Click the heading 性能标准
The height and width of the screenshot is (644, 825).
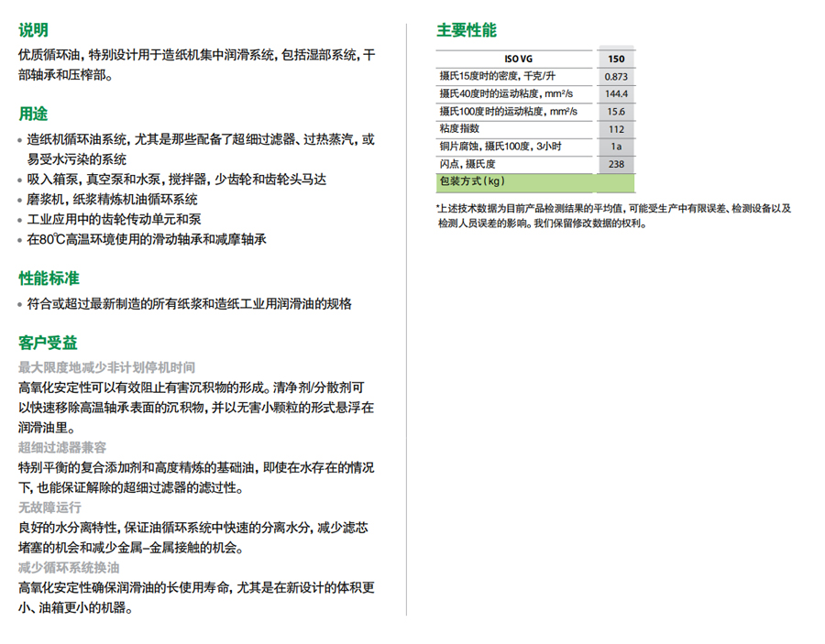[x=49, y=278]
